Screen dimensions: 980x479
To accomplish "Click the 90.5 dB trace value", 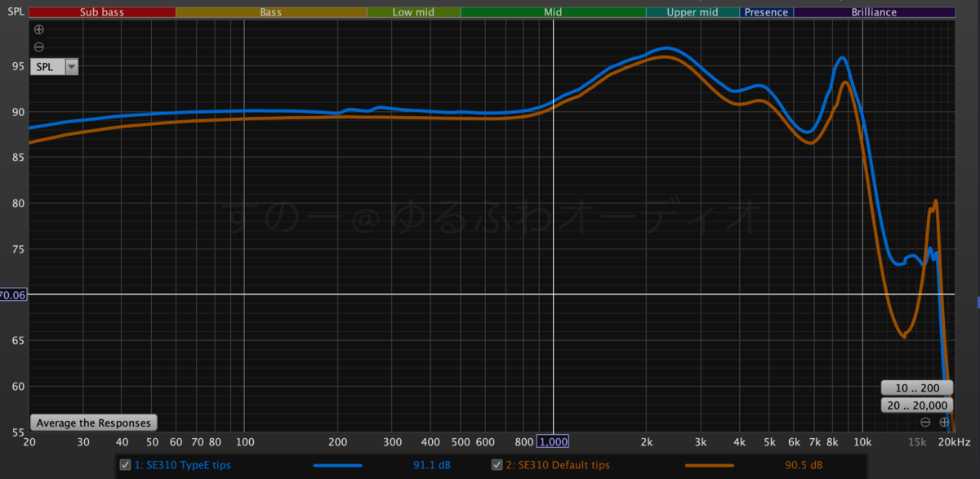I will pos(803,465).
